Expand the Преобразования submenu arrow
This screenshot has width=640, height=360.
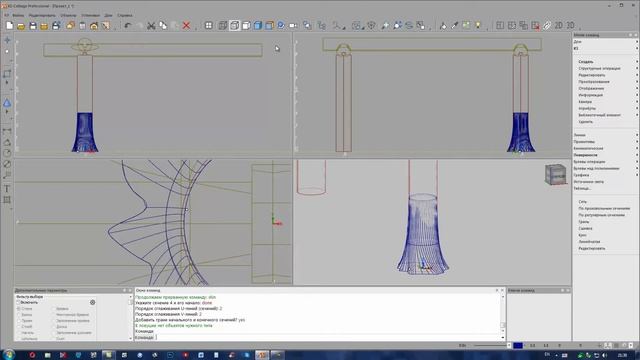[636, 82]
